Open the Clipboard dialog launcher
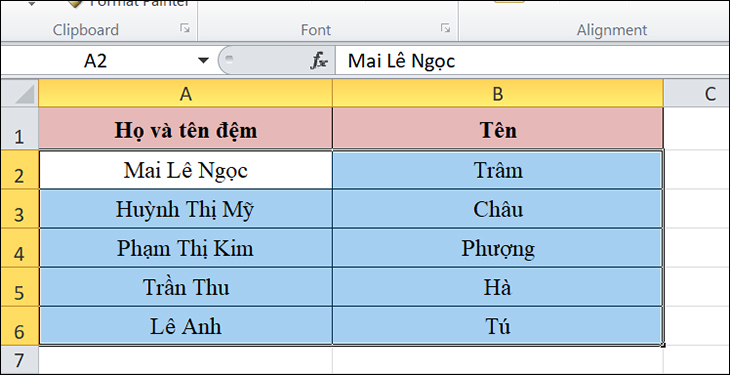730x375 pixels. click(x=185, y=29)
